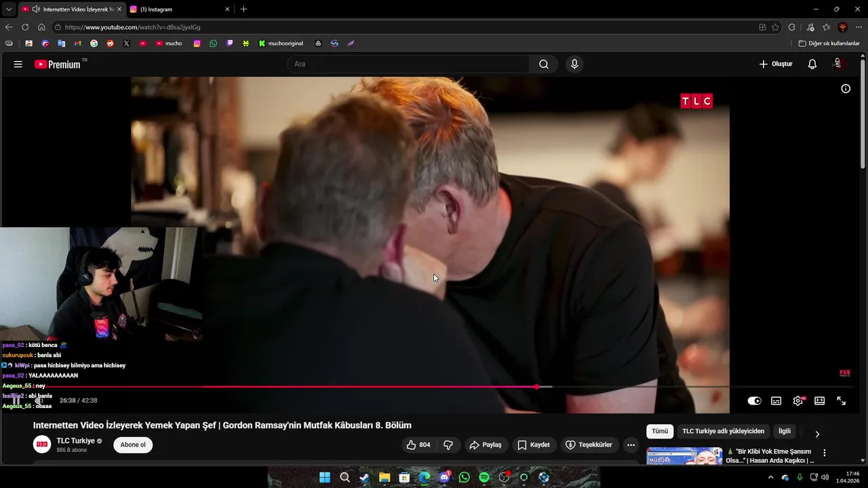Viewport: 868px width, 488px height.
Task: Click the Oluştur create button
Action: 776,64
